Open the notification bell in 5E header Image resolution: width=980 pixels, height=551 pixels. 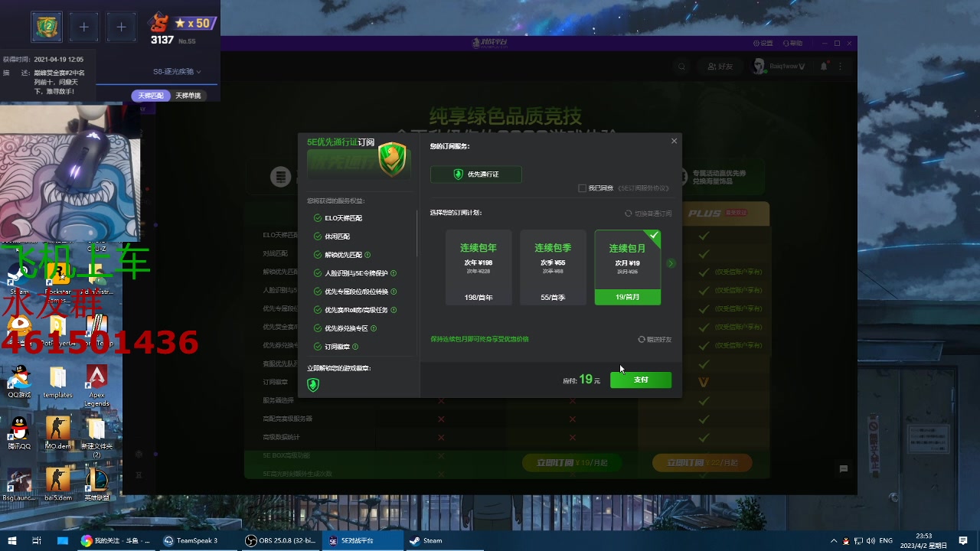824,67
